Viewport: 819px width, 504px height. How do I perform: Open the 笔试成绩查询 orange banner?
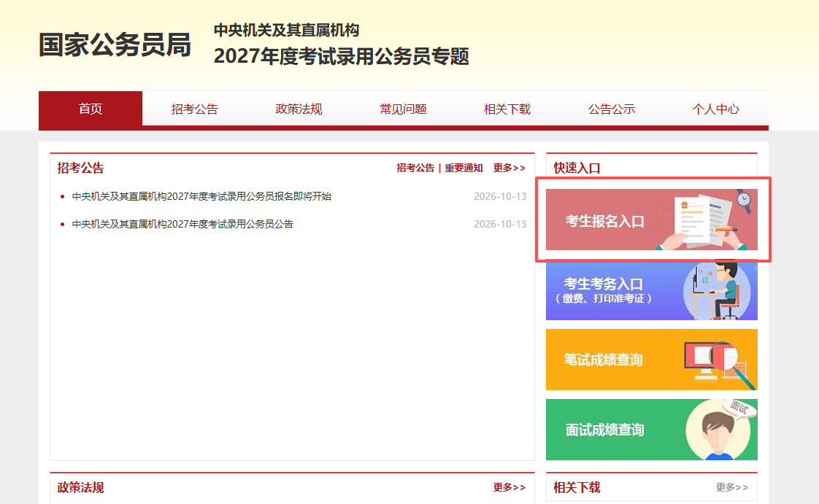(651, 360)
